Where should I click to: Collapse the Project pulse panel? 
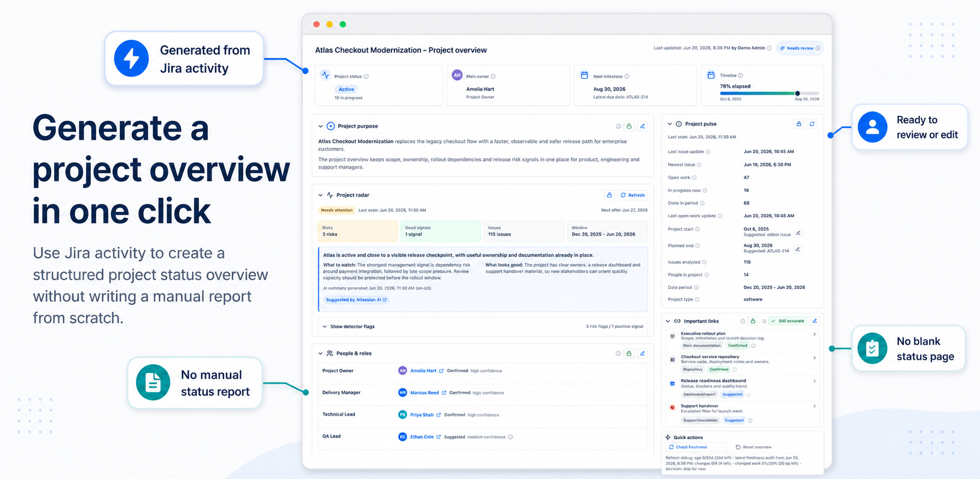click(x=670, y=124)
